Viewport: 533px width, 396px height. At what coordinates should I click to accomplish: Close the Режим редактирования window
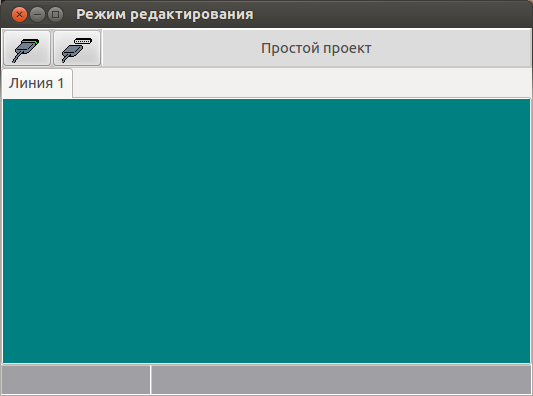pyautogui.click(x=19, y=15)
